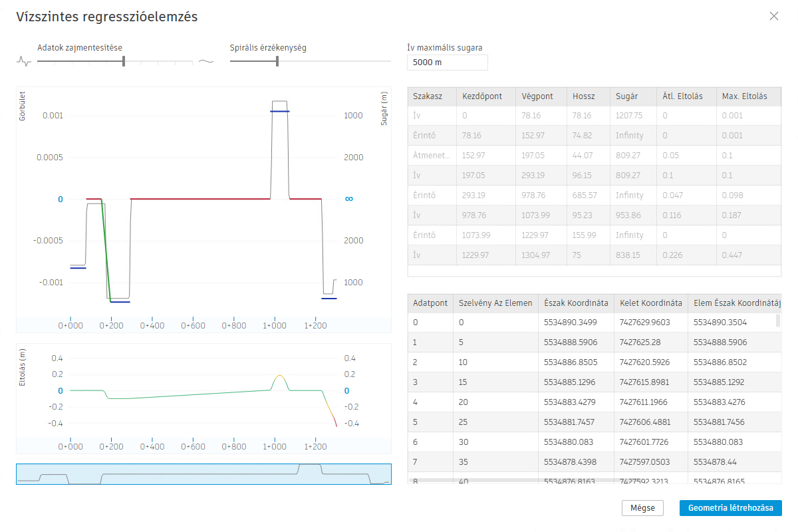The height and width of the screenshot is (532, 798).
Task: Click the Ív maximális sugara input field
Action: 448,63
